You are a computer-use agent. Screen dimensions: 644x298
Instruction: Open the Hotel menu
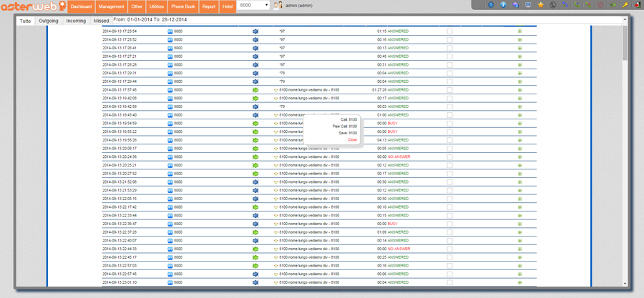tap(227, 6)
